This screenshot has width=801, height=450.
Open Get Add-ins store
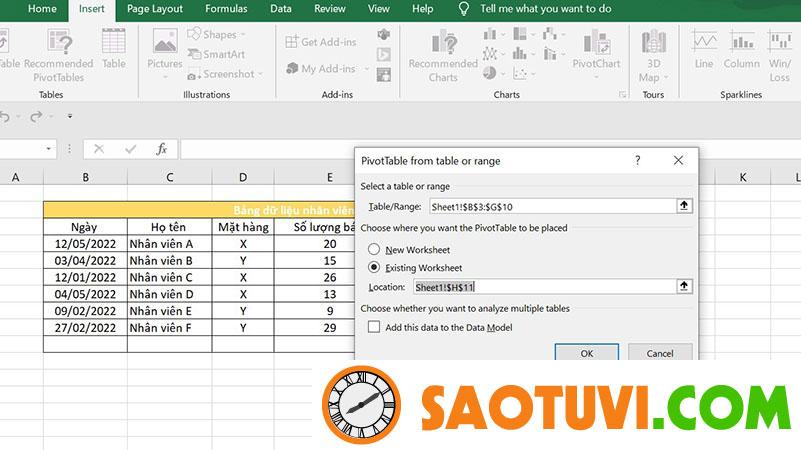[321, 42]
